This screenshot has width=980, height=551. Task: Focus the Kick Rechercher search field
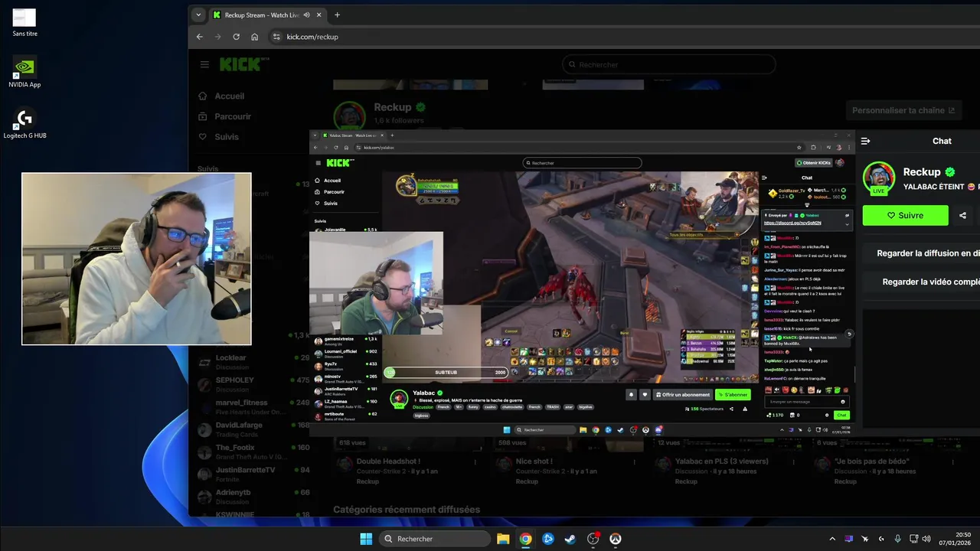pos(668,65)
